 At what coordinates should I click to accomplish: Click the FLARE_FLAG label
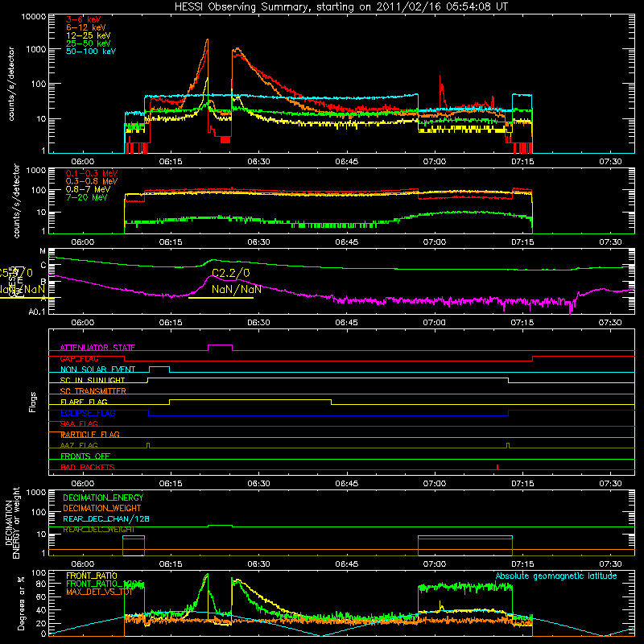(x=84, y=402)
